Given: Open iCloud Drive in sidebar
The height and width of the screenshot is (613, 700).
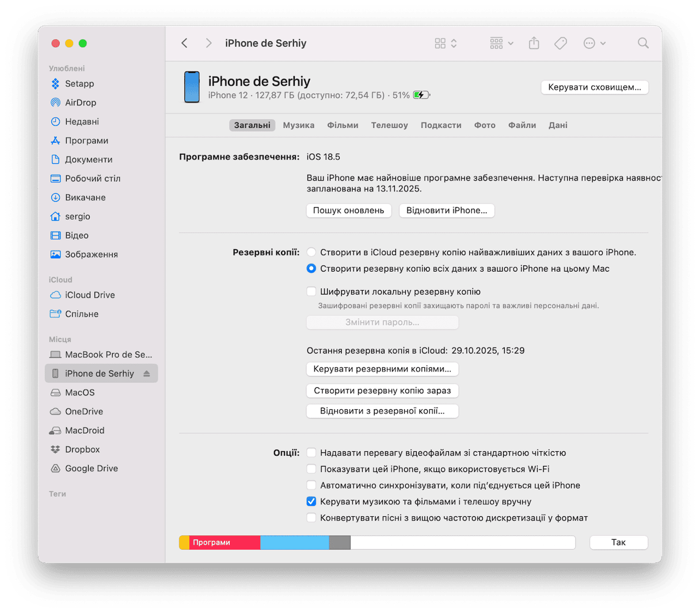Looking at the screenshot, I should (89, 295).
